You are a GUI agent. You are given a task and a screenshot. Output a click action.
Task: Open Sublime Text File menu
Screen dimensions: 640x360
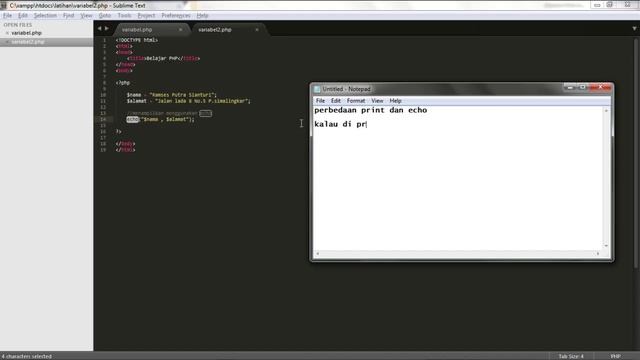7,16
